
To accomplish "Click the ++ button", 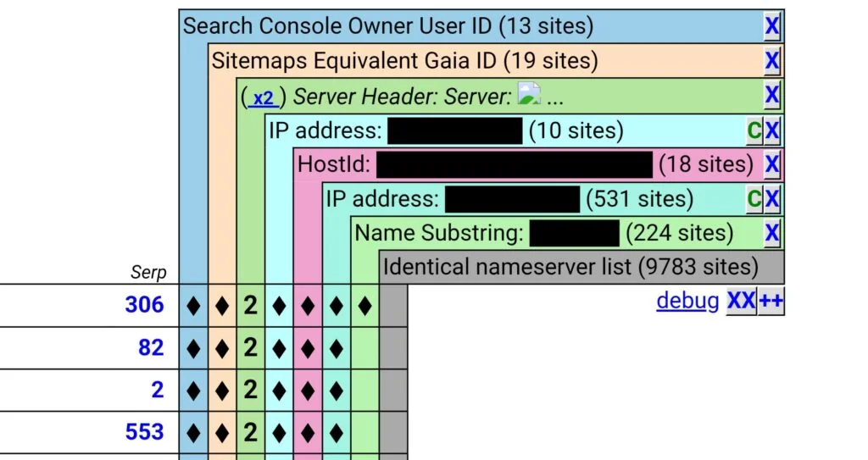I will [x=771, y=301].
